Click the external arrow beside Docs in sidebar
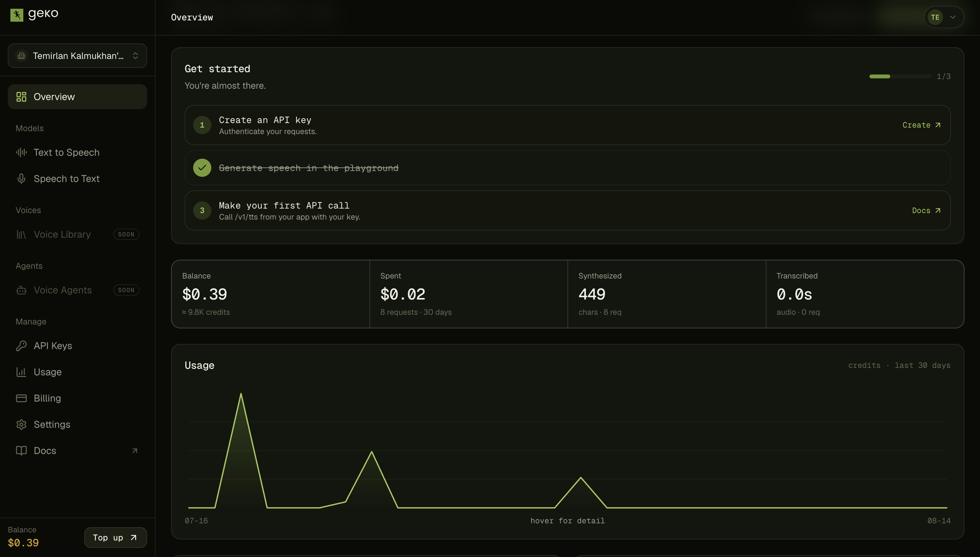This screenshot has width=980, height=557. pyautogui.click(x=135, y=451)
